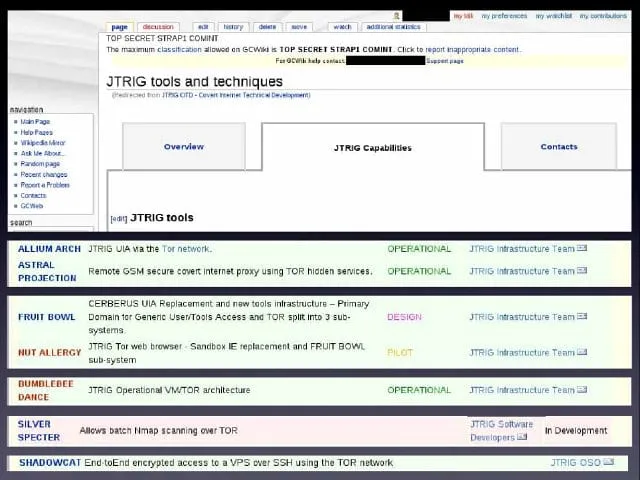Open Help Pages in navigation
The height and width of the screenshot is (480, 640).
point(36,132)
